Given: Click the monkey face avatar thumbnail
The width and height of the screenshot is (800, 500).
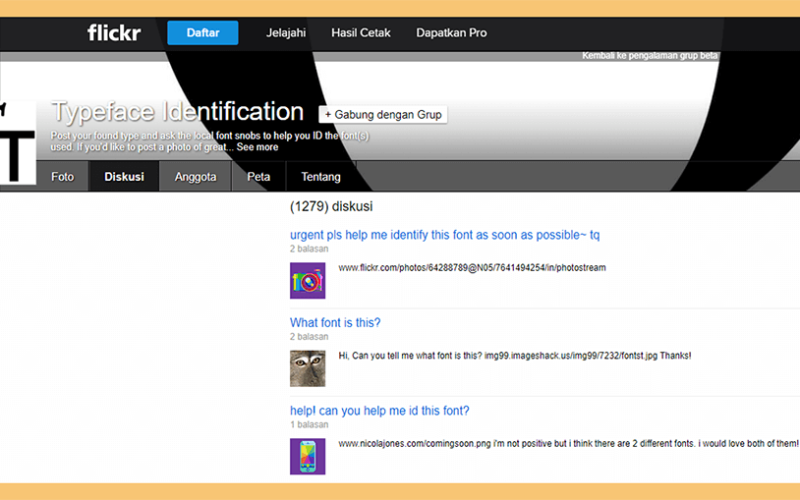Looking at the screenshot, I should coord(308,368).
